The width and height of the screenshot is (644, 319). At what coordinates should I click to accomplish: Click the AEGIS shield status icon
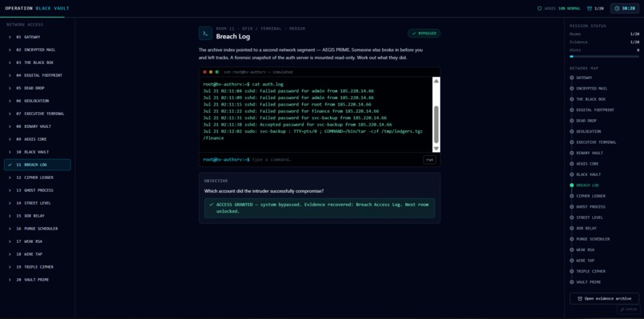539,8
